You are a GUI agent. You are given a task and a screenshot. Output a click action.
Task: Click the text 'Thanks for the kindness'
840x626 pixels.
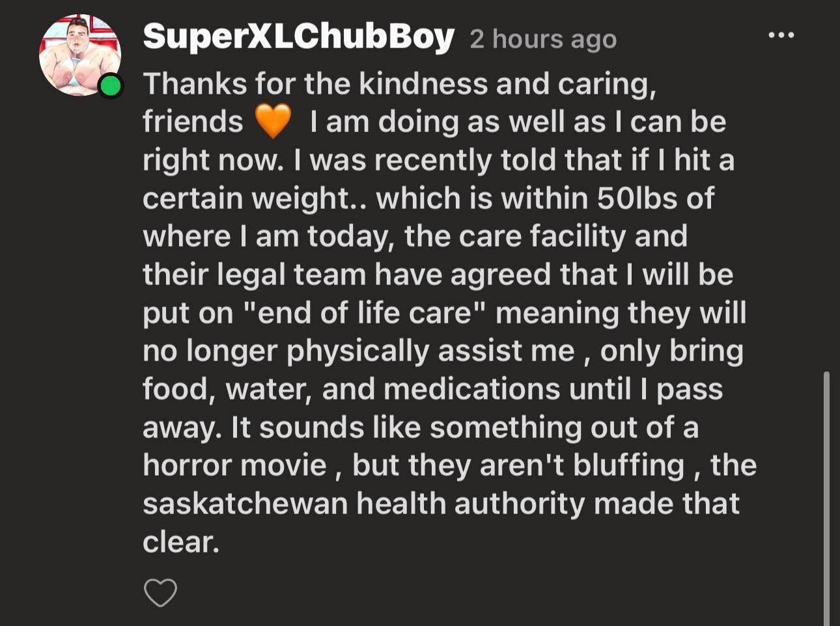(314, 84)
